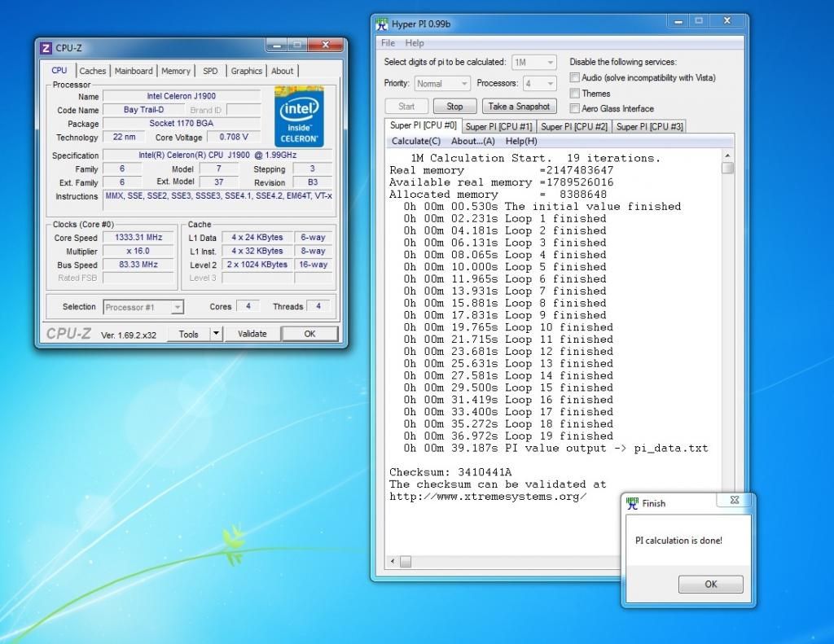834x644 pixels.
Task: Open the Processor #1 selection dropdown
Action: (143, 307)
